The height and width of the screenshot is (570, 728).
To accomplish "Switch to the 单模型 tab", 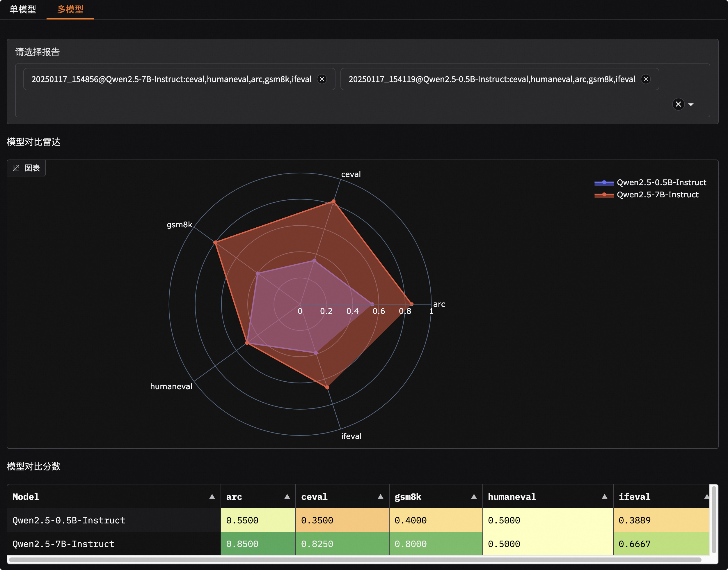I will [x=23, y=9].
